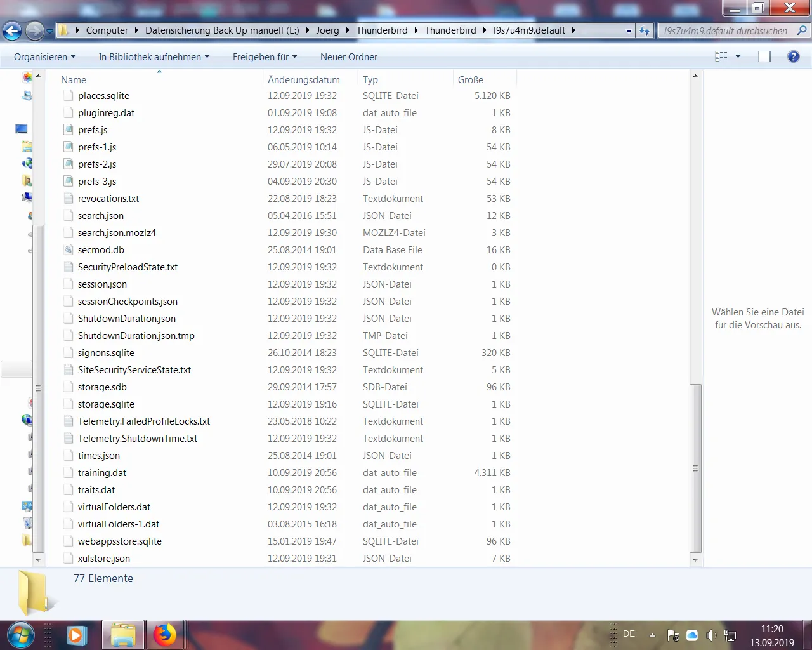The width and height of the screenshot is (812, 650).
Task: Click the navigation pane scrollbar thumb
Action: (38, 388)
